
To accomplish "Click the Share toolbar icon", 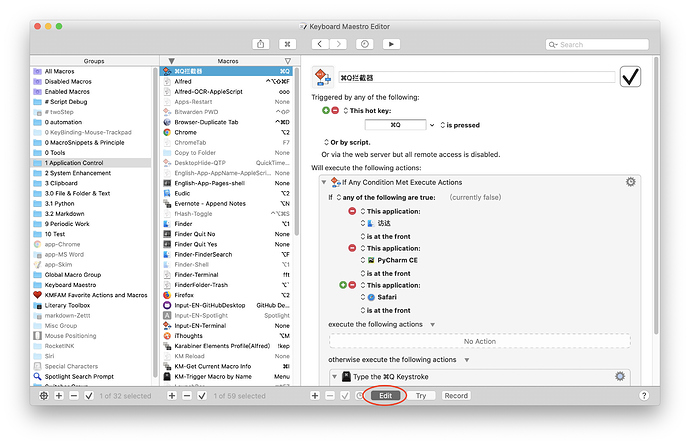I will pyautogui.click(x=261, y=44).
